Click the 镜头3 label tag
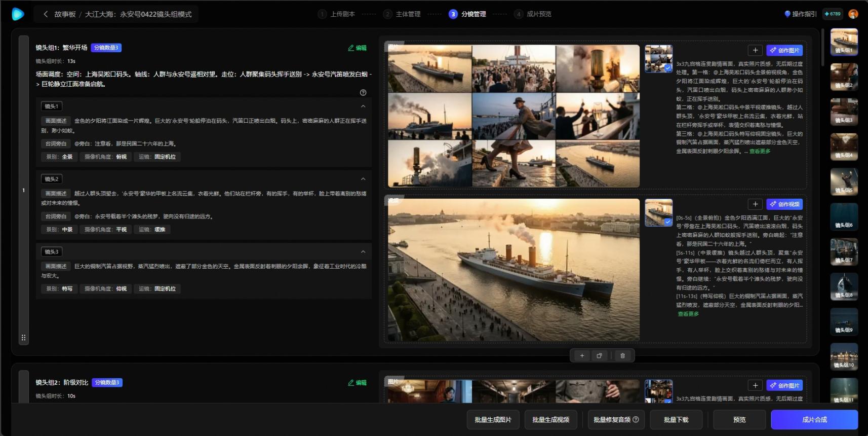Screen dimensions: 868x436 (52, 252)
